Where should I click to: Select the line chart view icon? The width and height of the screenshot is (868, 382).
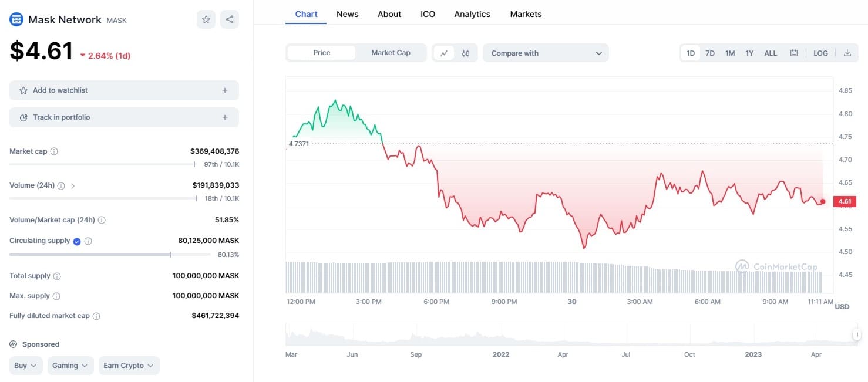(444, 53)
